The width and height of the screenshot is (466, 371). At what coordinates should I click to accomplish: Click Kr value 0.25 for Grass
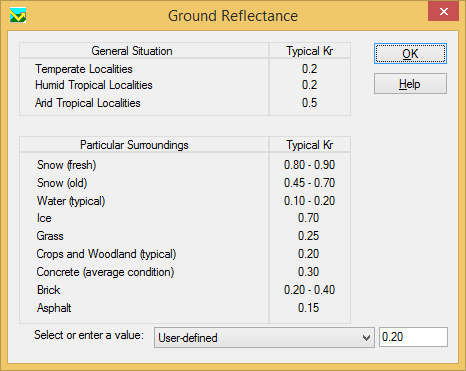[x=308, y=236]
